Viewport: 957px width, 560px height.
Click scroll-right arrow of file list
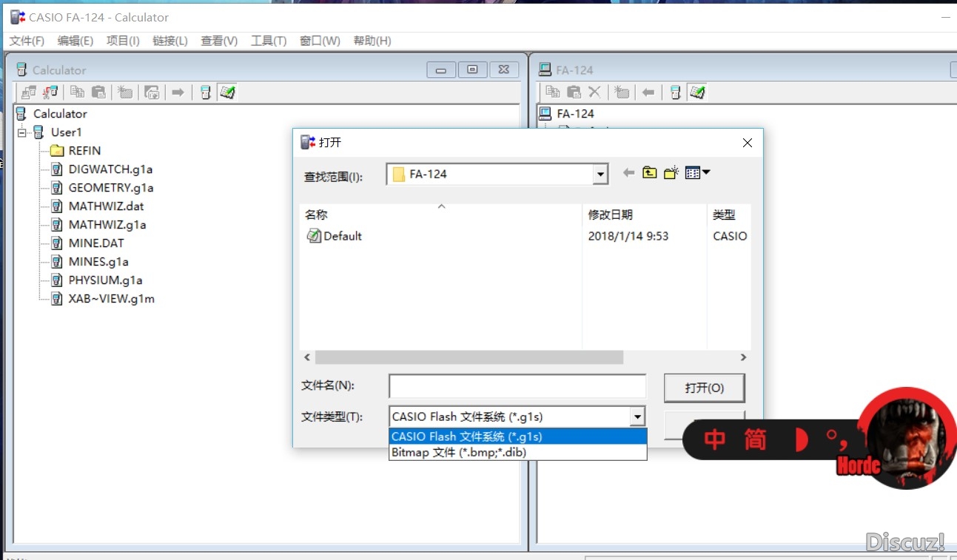pyautogui.click(x=744, y=357)
